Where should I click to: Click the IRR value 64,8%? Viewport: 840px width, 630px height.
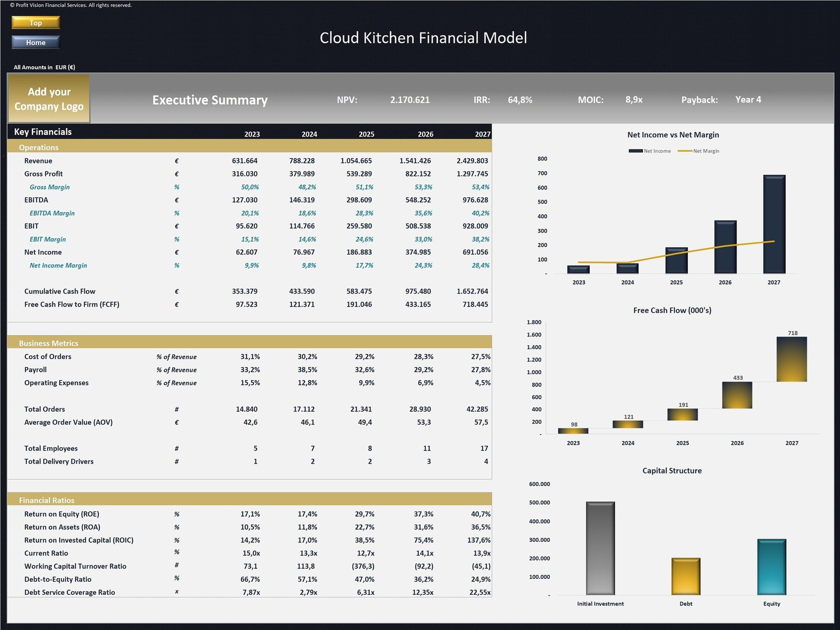tap(520, 100)
